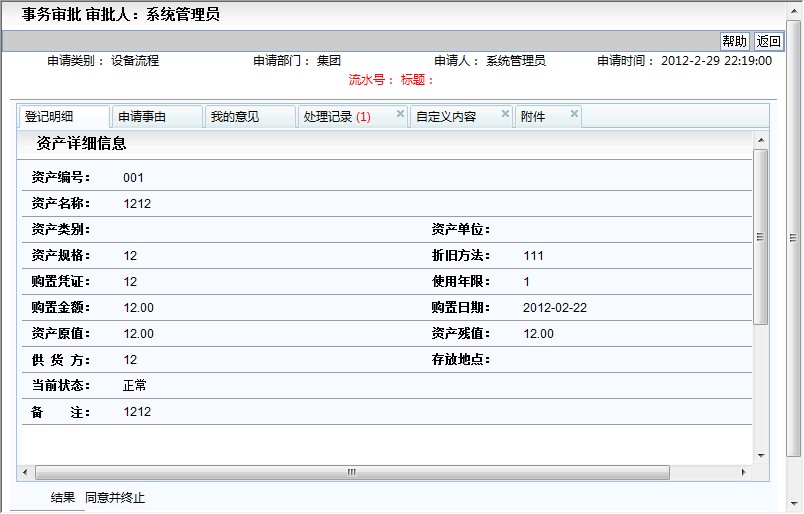Click the horizontal scrollbar's left arrow
The image size is (804, 514).
click(25, 472)
